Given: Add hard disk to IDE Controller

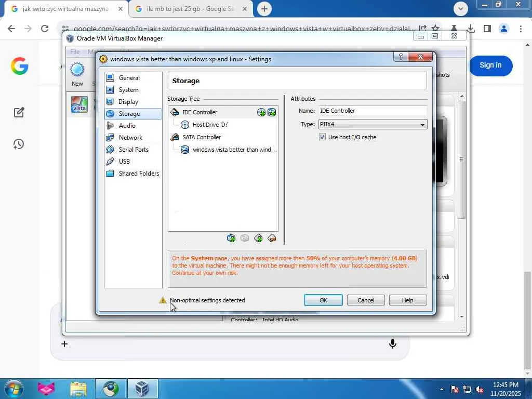Looking at the screenshot, I should point(272,112).
